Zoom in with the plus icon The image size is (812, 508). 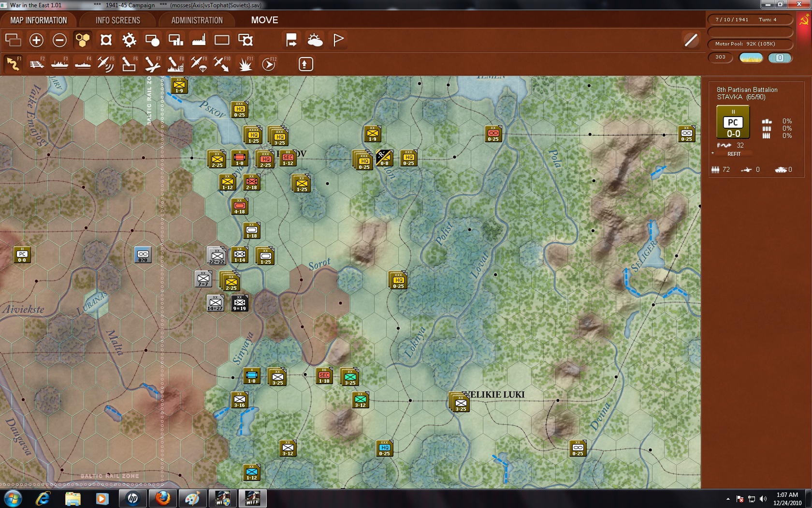pyautogui.click(x=36, y=40)
